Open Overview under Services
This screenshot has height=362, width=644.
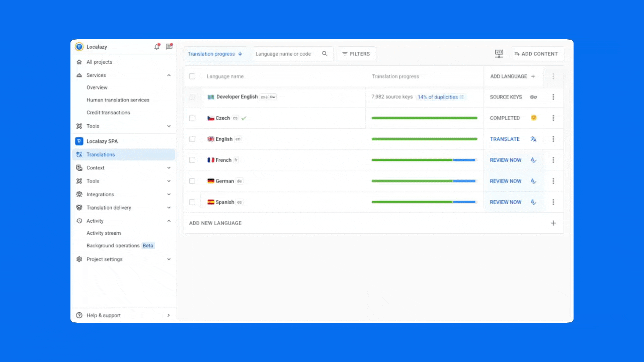[x=97, y=87]
